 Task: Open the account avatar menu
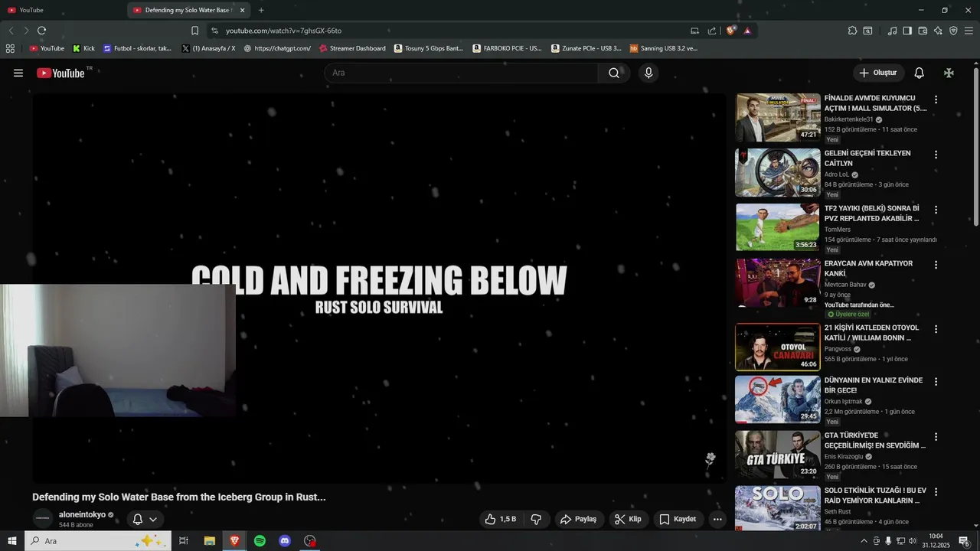pos(949,73)
